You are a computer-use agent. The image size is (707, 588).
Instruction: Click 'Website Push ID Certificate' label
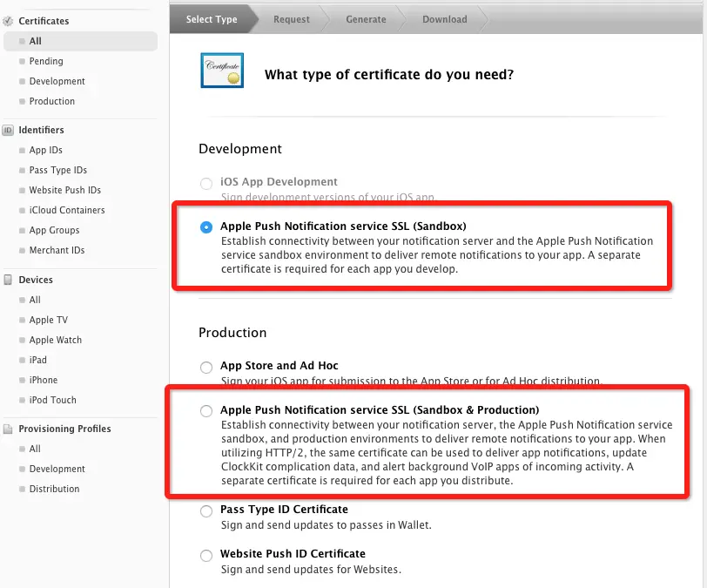293,554
